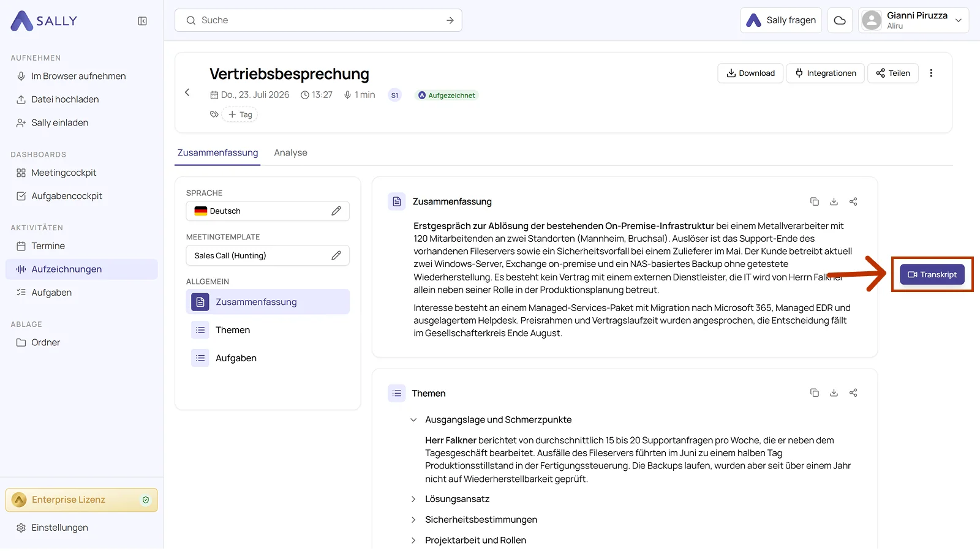Screen dimensions: 980x551
Task: Open the Transkript button
Action: (932, 274)
